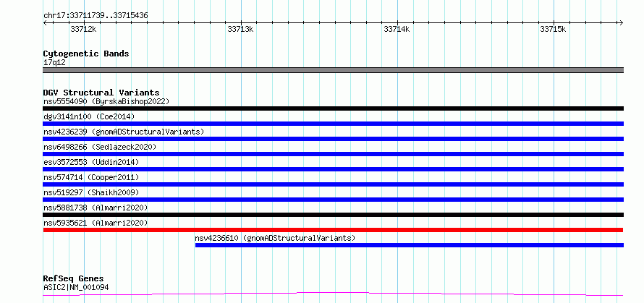Screen dimensions: 644x303
Task: Click the blue bar for dgv3141n100
Action: click(334, 124)
